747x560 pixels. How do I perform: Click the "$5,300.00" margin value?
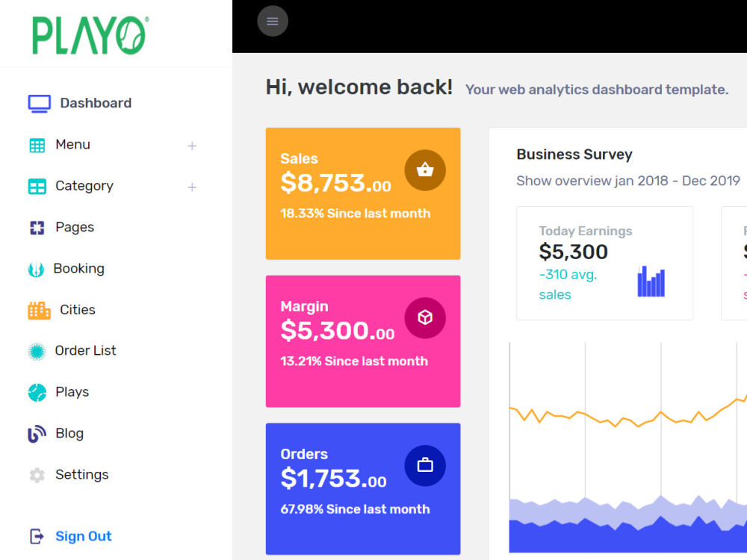point(338,331)
